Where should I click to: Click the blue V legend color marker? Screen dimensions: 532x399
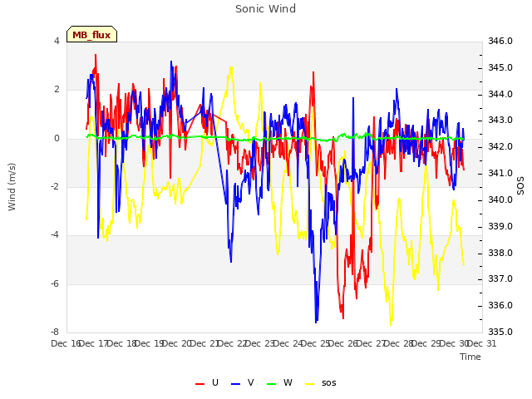click(x=235, y=384)
